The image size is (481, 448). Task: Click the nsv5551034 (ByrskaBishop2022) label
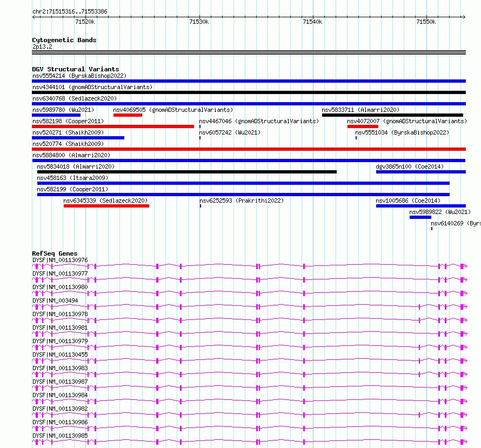[402, 132]
